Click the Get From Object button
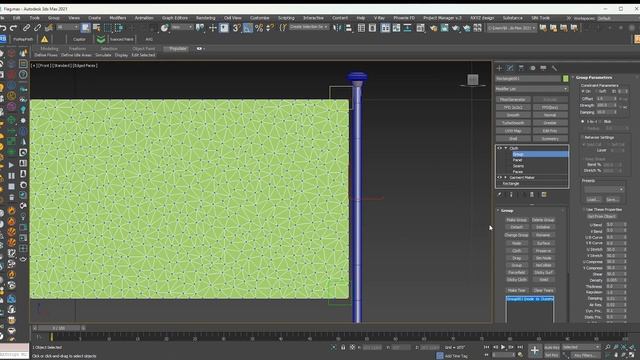 (601, 216)
